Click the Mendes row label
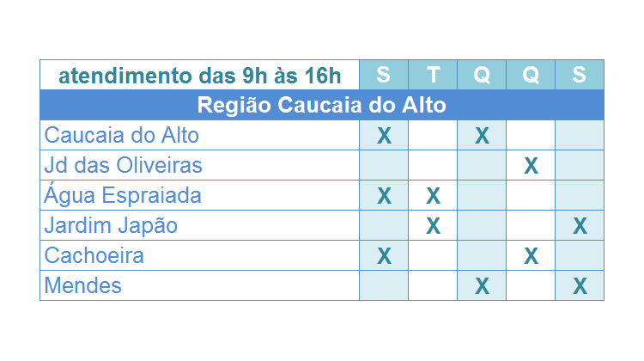 click(x=83, y=285)
